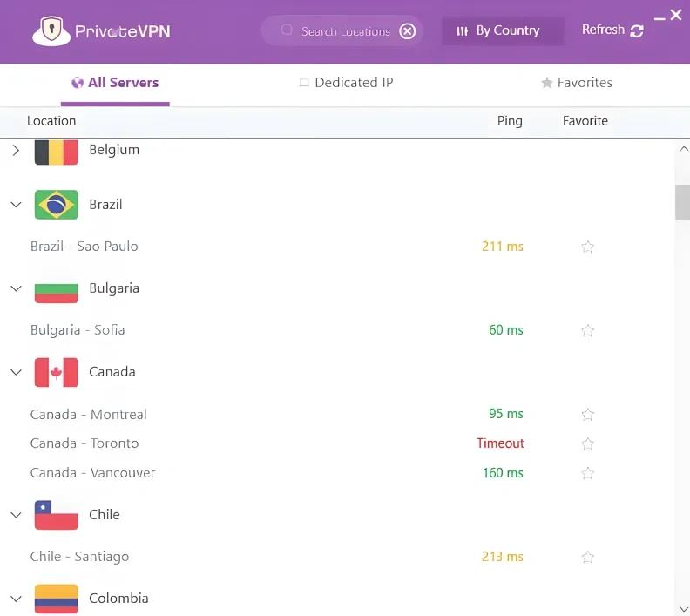Open the By Country sort dropdown
Image resolution: width=690 pixels, height=616 pixels.
[x=503, y=30]
